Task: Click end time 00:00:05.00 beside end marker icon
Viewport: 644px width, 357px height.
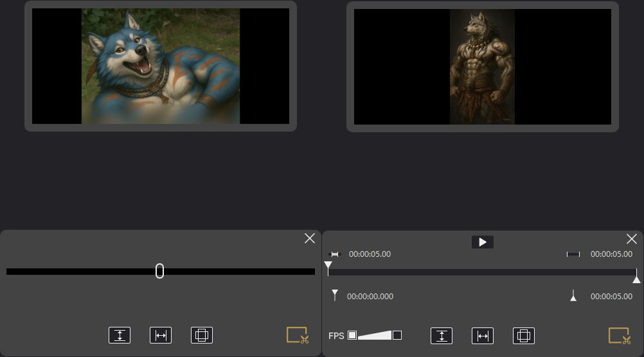Action: pyautogui.click(x=611, y=296)
